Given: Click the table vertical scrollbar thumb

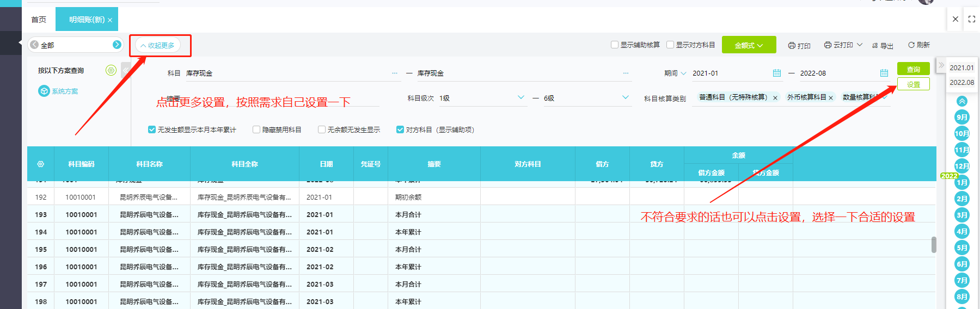Looking at the screenshot, I should coord(934,245).
